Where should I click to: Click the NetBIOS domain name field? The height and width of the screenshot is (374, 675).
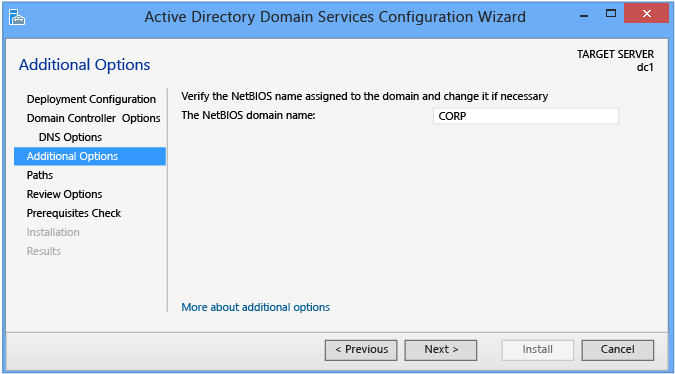pyautogui.click(x=526, y=116)
